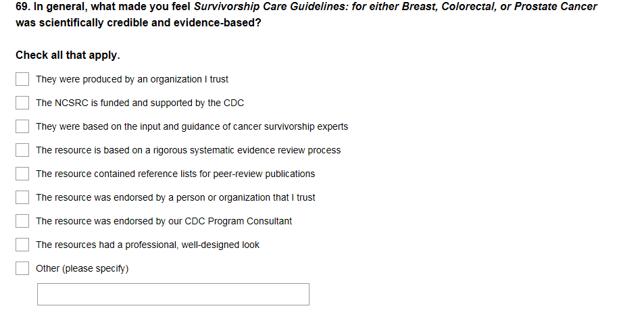Check the 'endorsed by our CDC Program Consultant' box
644x323 pixels.
[23, 222]
